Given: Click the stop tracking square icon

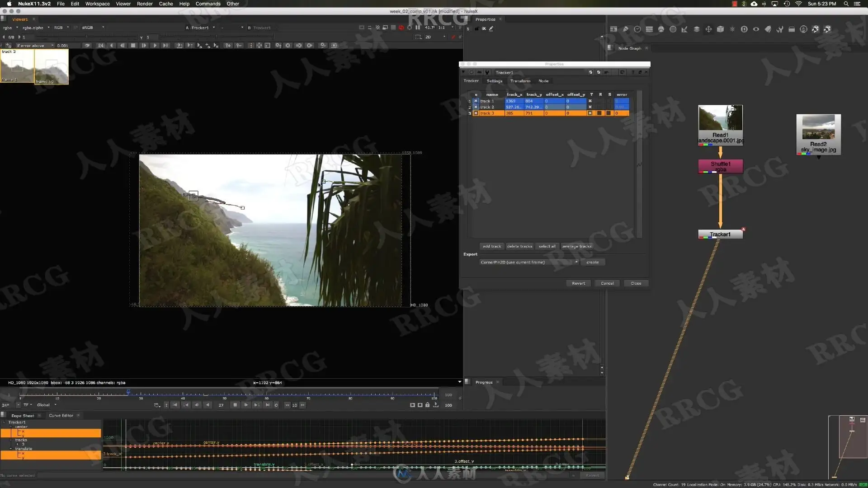Looking at the screenshot, I should (133, 46).
